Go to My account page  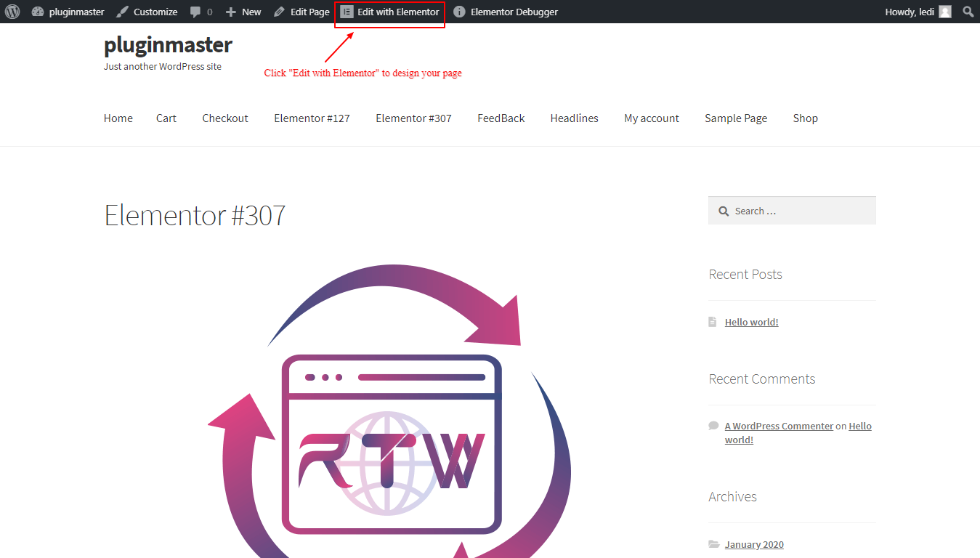click(x=652, y=118)
